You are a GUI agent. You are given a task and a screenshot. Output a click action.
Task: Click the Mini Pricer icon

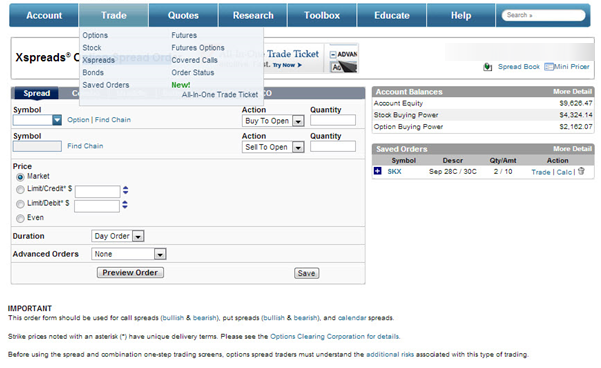click(x=549, y=67)
